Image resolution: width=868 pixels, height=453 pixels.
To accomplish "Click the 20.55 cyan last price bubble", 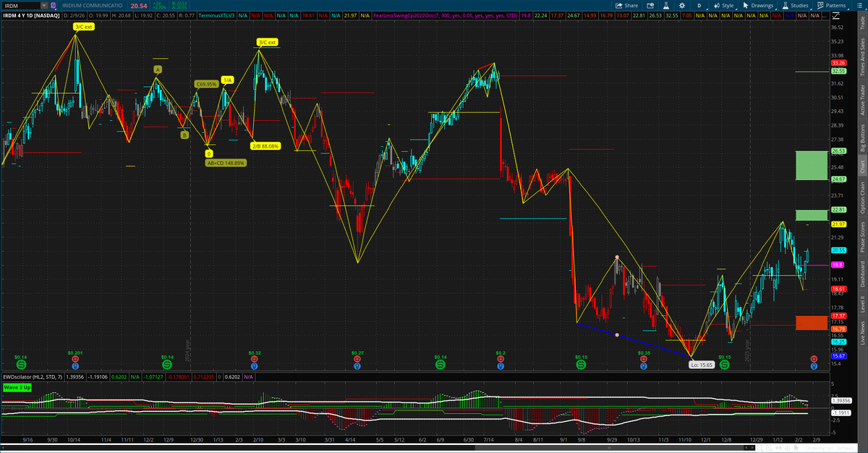I will click(x=839, y=250).
